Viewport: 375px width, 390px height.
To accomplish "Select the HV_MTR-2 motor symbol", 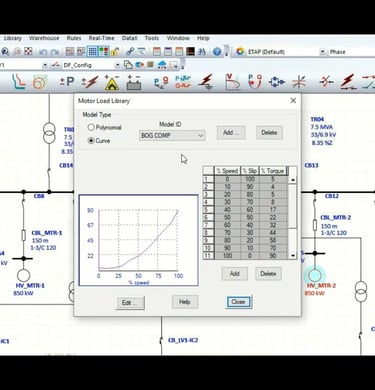I will click(x=315, y=275).
